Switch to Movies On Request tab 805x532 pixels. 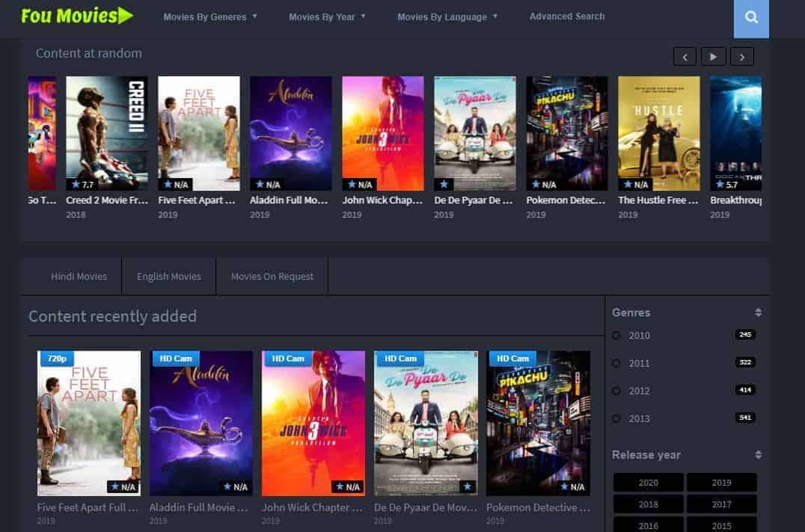pyautogui.click(x=272, y=276)
